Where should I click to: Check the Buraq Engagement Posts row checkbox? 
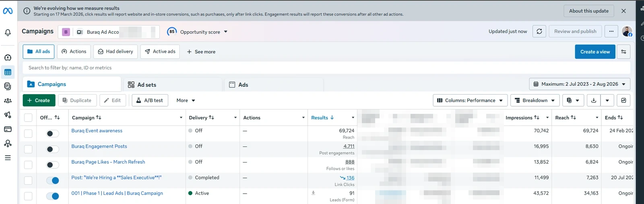(x=28, y=149)
